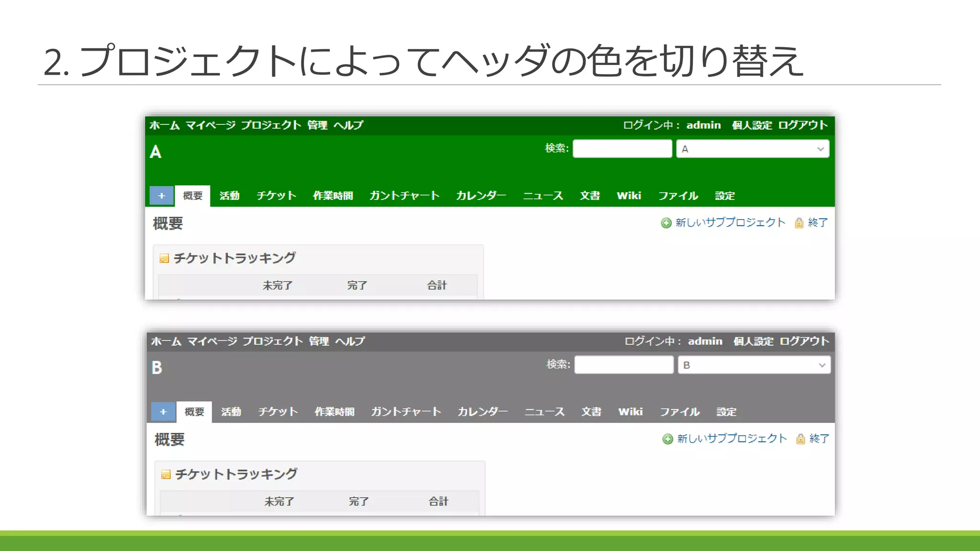Click the 新しいサブプロジェクト link in project A
Screen dimensions: 980x551
730,223
